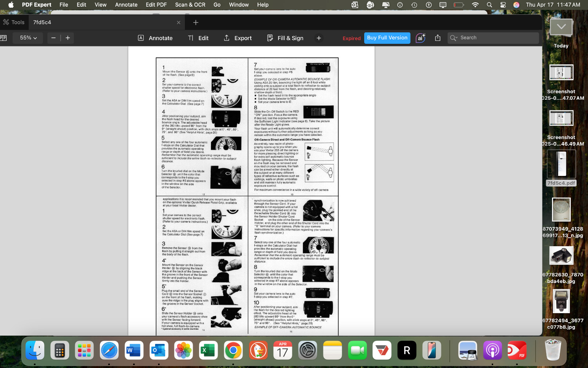Collapse the Today stack chevron on desktop
The height and width of the screenshot is (368, 588).
(561, 27)
